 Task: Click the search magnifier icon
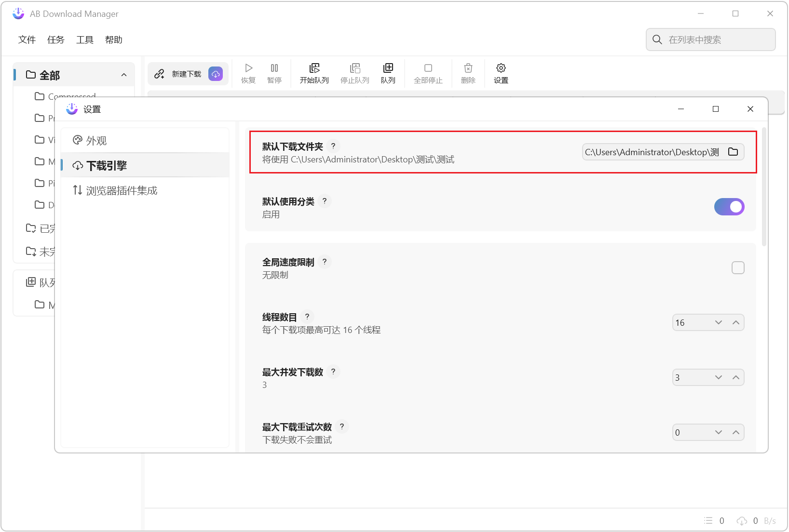coord(657,40)
